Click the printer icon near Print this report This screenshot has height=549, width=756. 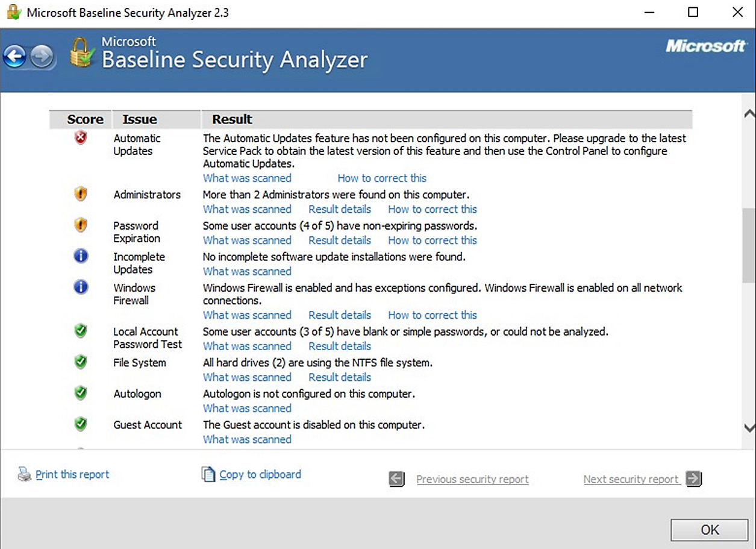pos(25,474)
